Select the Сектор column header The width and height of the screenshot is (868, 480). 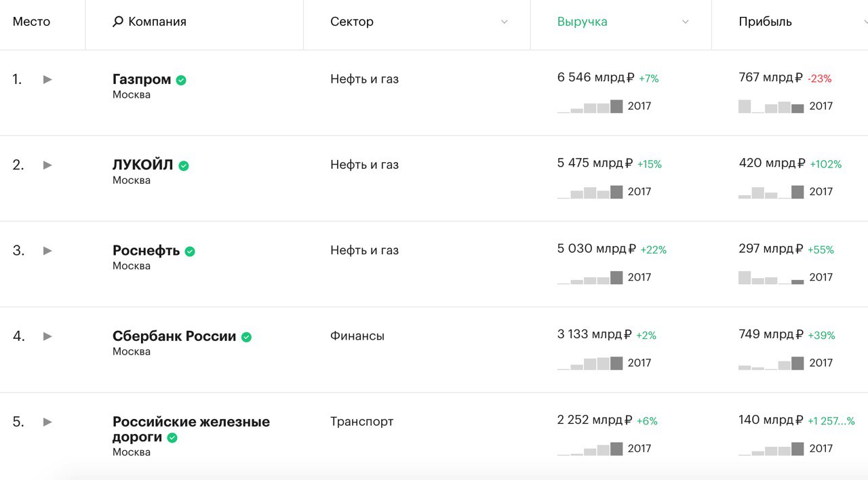click(352, 22)
